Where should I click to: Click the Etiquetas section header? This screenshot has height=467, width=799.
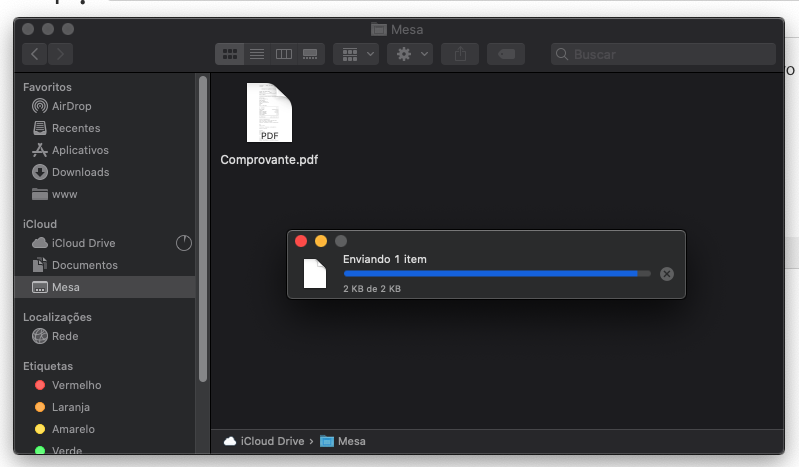coord(48,366)
